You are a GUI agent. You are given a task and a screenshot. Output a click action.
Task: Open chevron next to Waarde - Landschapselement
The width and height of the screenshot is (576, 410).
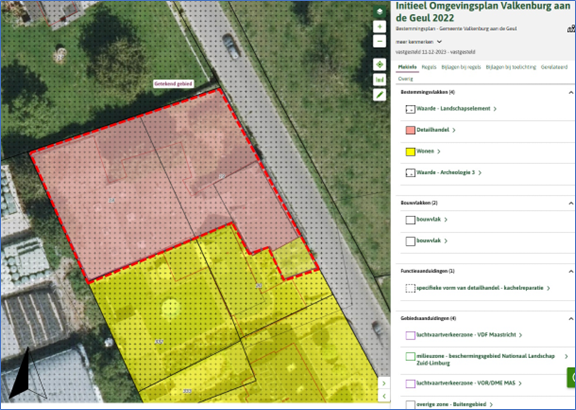[x=495, y=109]
